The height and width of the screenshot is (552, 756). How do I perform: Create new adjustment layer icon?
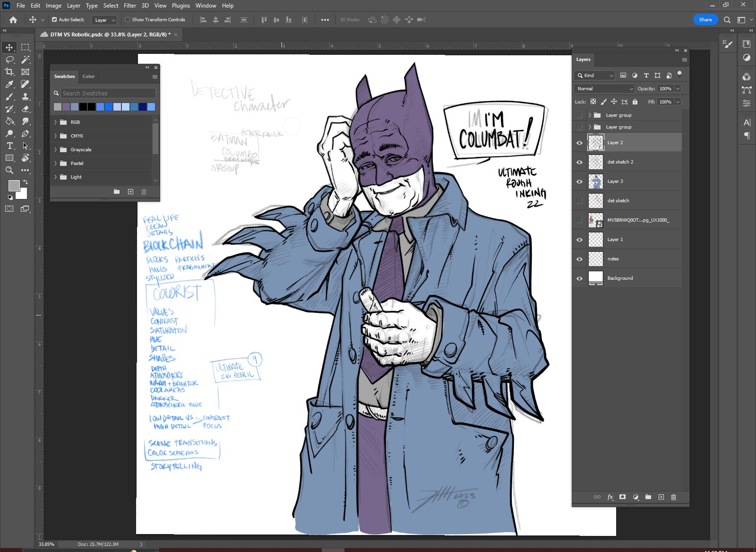[636, 497]
